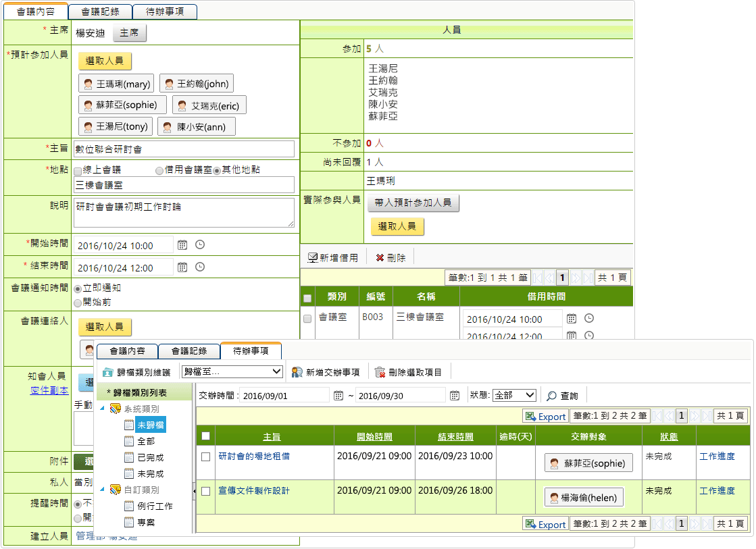The image size is (756, 549).
Task: Open the 待辦事項 tab at top
Action: point(165,11)
